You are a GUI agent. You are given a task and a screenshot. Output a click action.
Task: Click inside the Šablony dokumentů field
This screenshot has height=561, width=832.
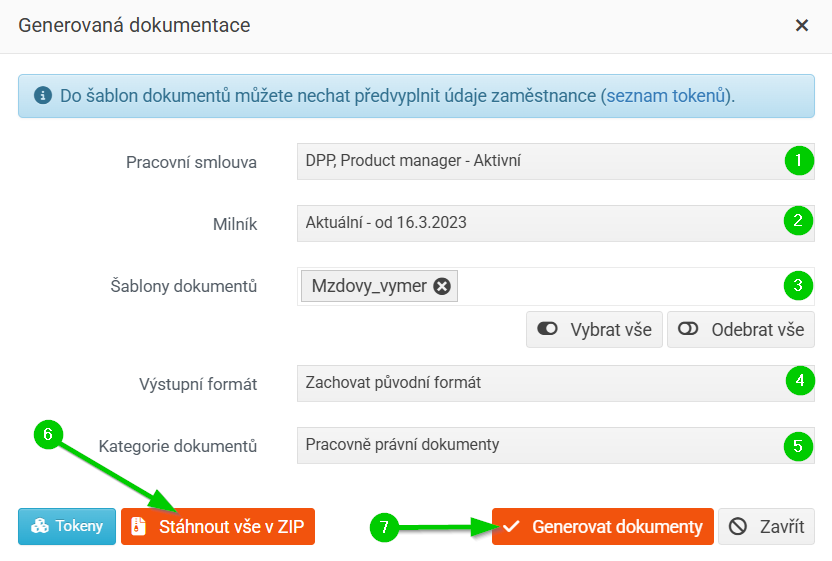pyautogui.click(x=610, y=286)
